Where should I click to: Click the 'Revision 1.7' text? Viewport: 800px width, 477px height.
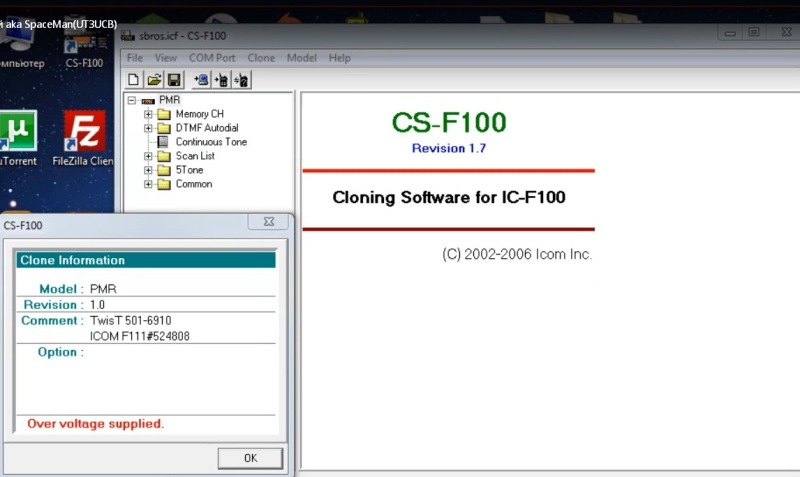pyautogui.click(x=449, y=148)
